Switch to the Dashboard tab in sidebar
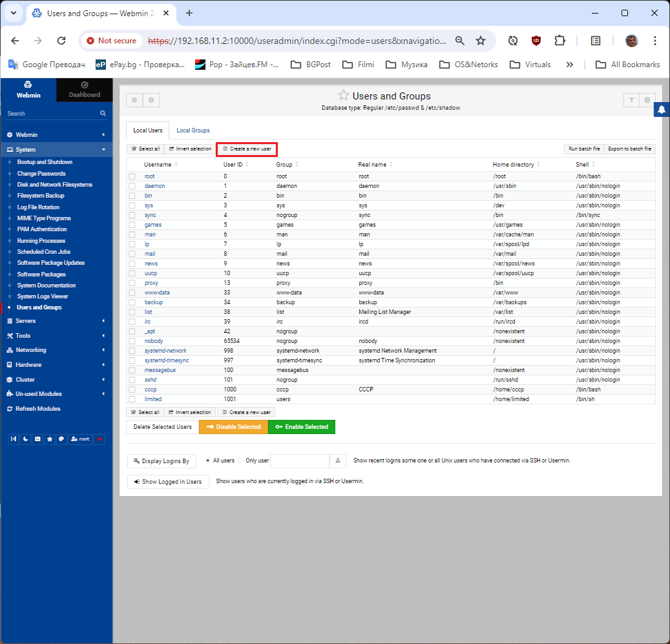Image resolution: width=670 pixels, height=644 pixels. point(85,90)
